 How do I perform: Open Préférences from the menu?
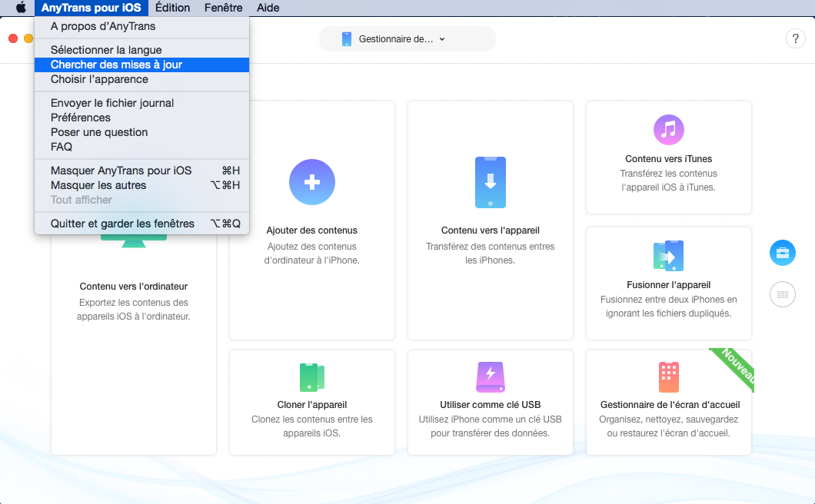click(142, 118)
